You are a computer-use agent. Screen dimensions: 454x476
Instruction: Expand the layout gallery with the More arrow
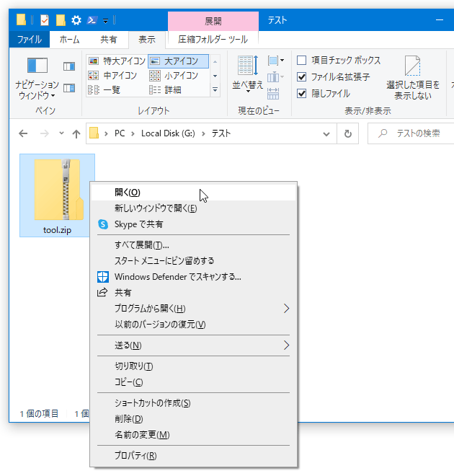[x=215, y=90]
